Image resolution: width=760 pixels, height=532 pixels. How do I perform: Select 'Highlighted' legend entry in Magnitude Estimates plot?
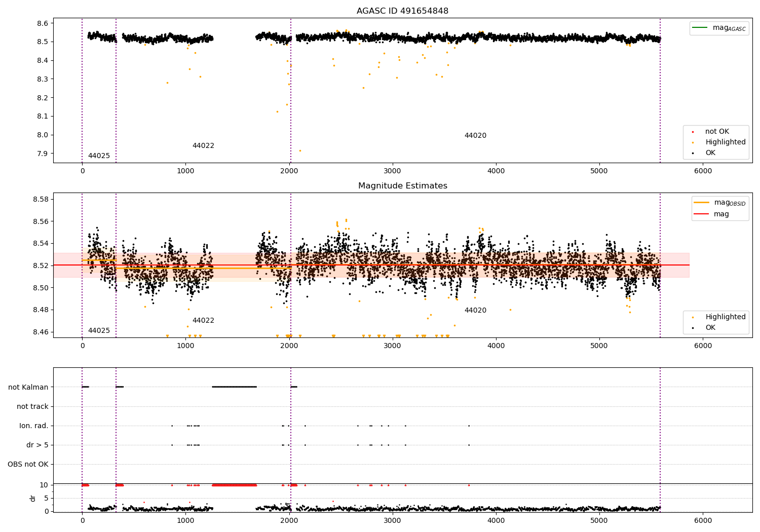(726, 317)
